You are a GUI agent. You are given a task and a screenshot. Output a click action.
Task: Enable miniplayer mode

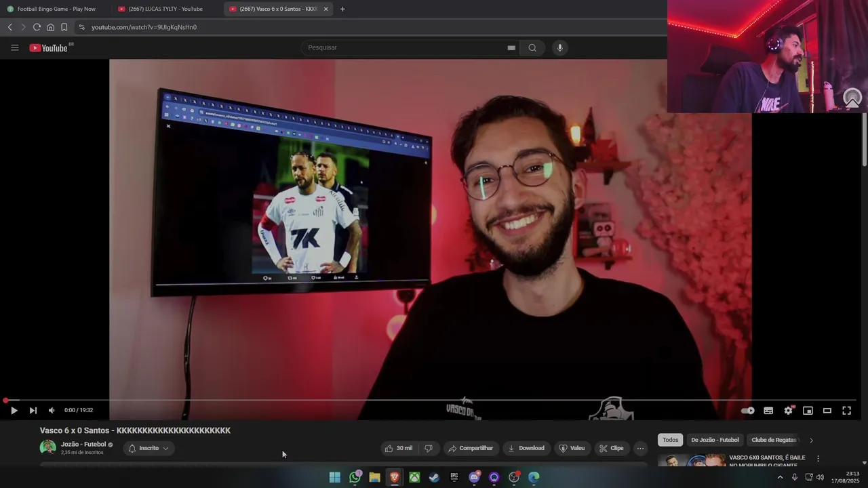click(808, 411)
